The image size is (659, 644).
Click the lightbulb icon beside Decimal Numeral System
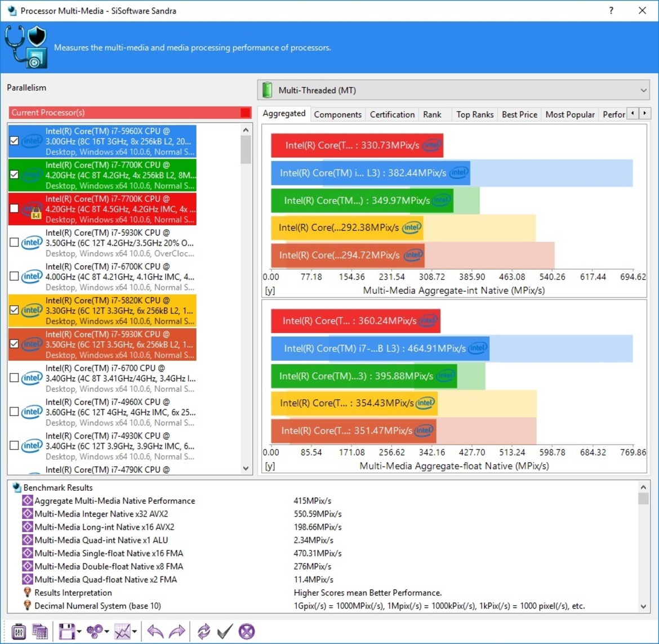(28, 605)
